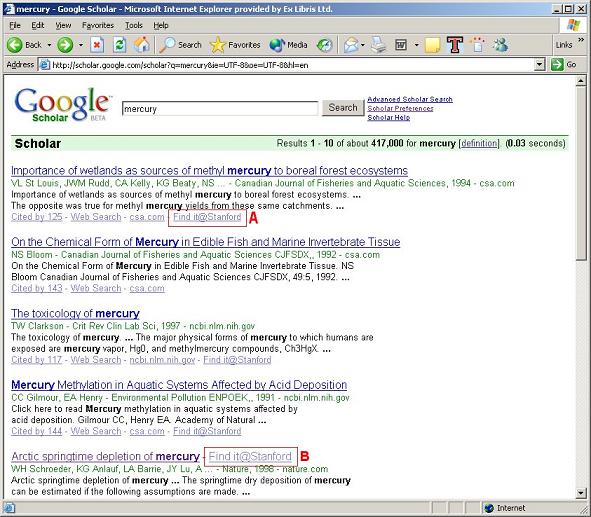Viewport: 591px width, 517px height.
Task: Refresh the page using the Refresh icon
Action: click(x=119, y=45)
